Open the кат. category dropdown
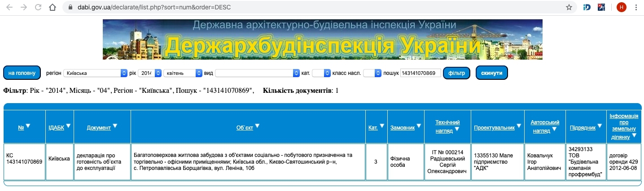This screenshot has height=191, width=644. point(321,73)
